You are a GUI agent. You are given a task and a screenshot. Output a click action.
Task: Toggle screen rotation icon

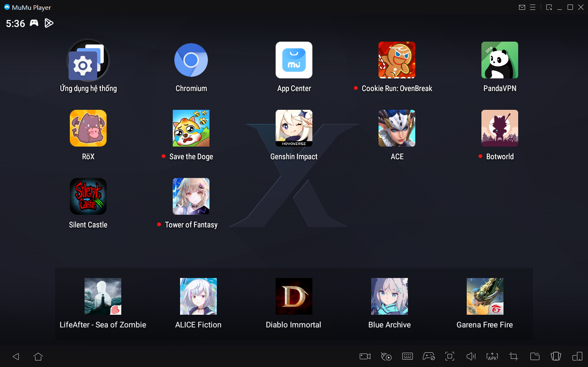tap(556, 356)
